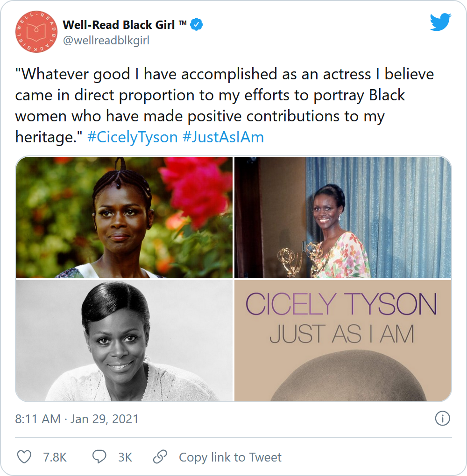Open Twitter via the bird logo
Screen dimensions: 467x476
point(440,22)
